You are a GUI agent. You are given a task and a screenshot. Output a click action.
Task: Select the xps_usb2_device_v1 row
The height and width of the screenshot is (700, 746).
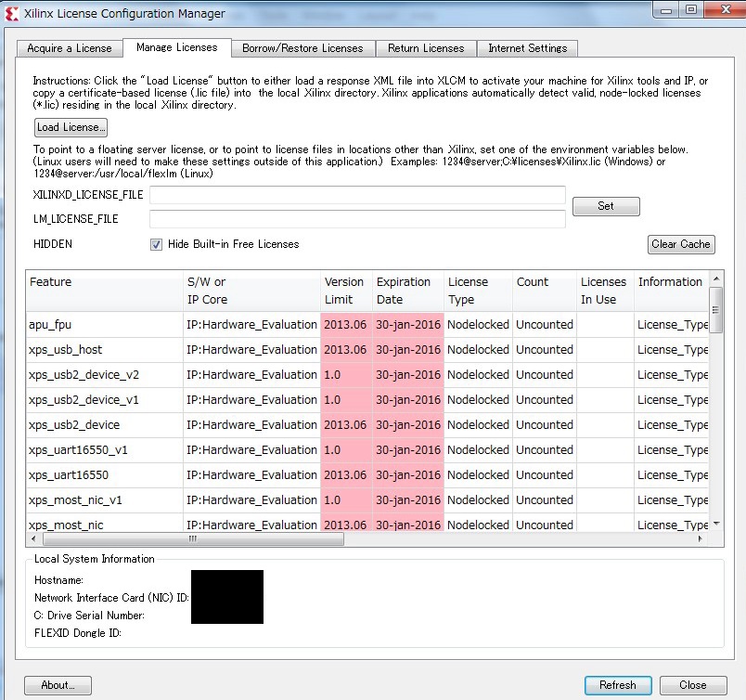coord(367,400)
